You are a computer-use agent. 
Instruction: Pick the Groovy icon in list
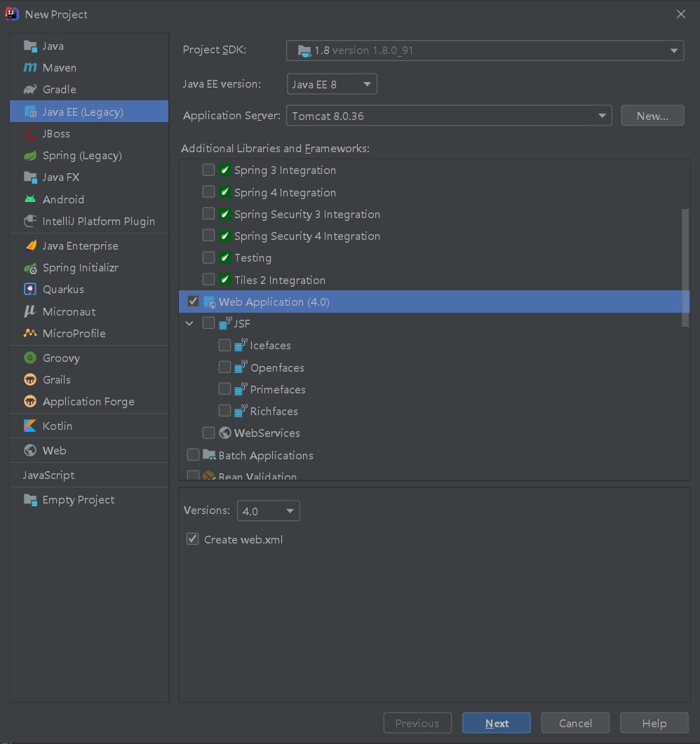tap(30, 358)
